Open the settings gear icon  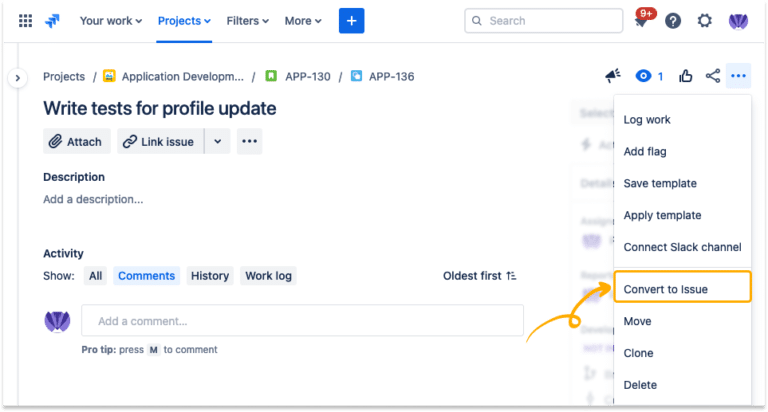(x=705, y=21)
